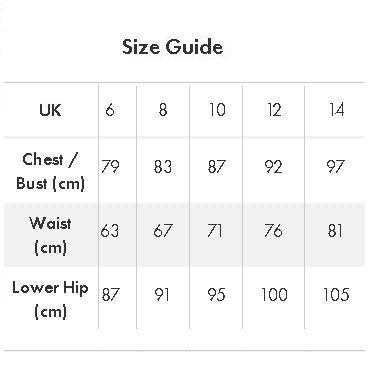The image size is (370, 369).
Task: Select UK size 8 cell
Action: point(163,110)
